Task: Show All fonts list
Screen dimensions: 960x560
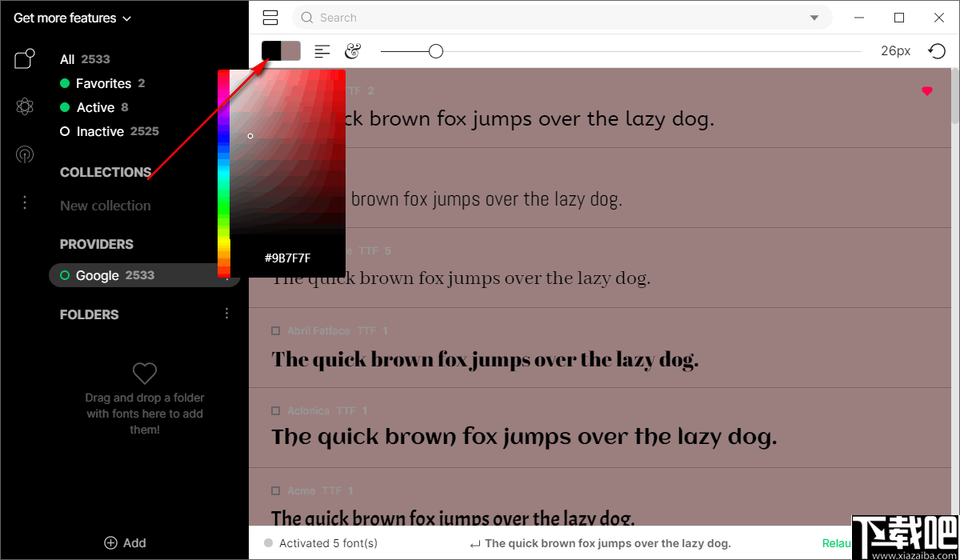Action: [85, 59]
